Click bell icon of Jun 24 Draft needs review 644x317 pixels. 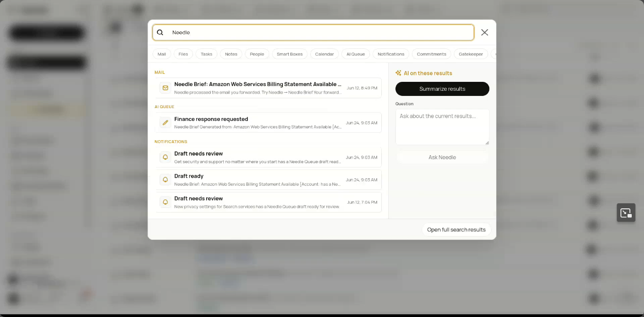pyautogui.click(x=165, y=157)
